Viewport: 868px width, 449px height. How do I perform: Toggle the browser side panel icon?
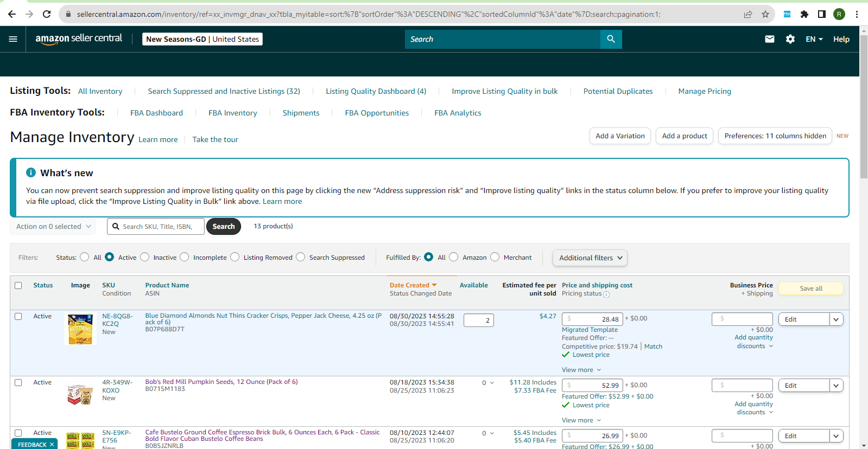[x=822, y=14]
